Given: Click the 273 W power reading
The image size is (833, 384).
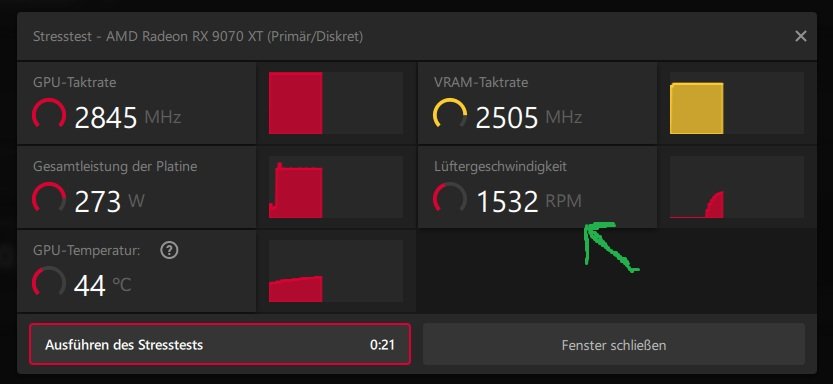Looking at the screenshot, I should 109,202.
